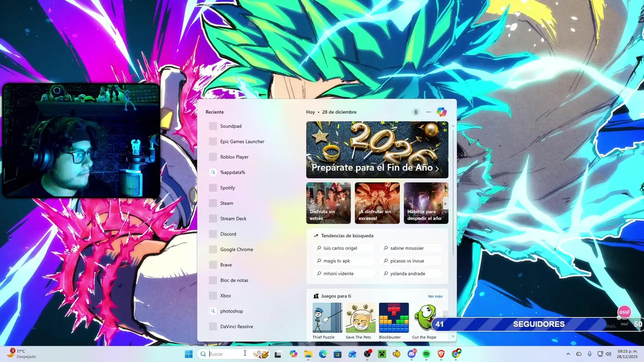Viewport: 644px width, 362px height.
Task: Open the volume speaker tray icon
Action: [x=609, y=354]
